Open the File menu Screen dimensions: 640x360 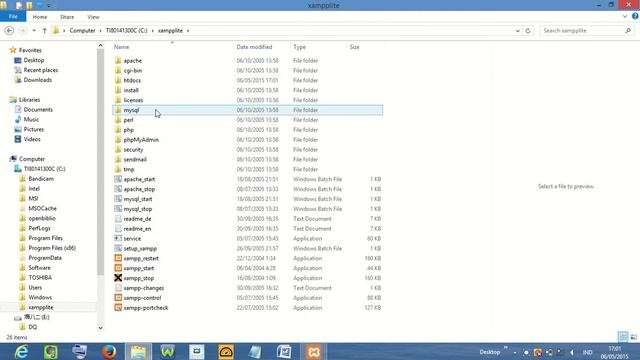click(13, 17)
